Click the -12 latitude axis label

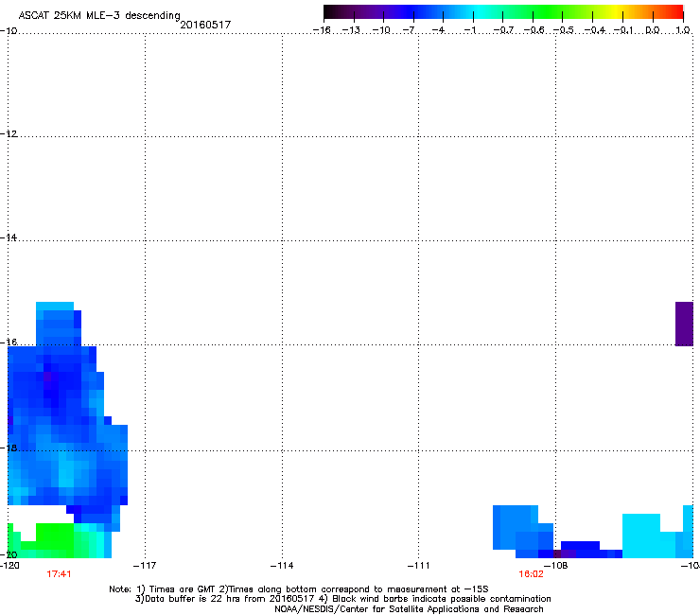[x=9, y=133]
